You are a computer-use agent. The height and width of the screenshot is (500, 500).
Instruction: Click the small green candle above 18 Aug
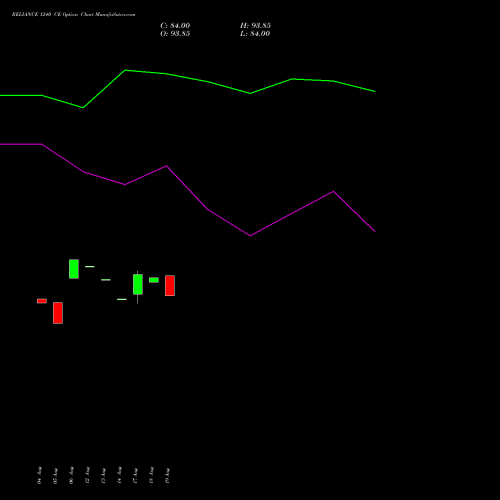(154, 280)
